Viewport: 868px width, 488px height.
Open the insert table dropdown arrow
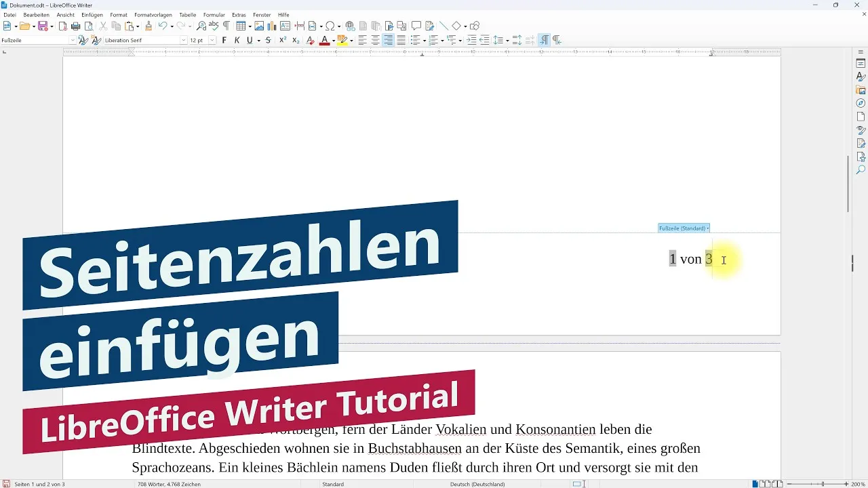[x=250, y=26]
